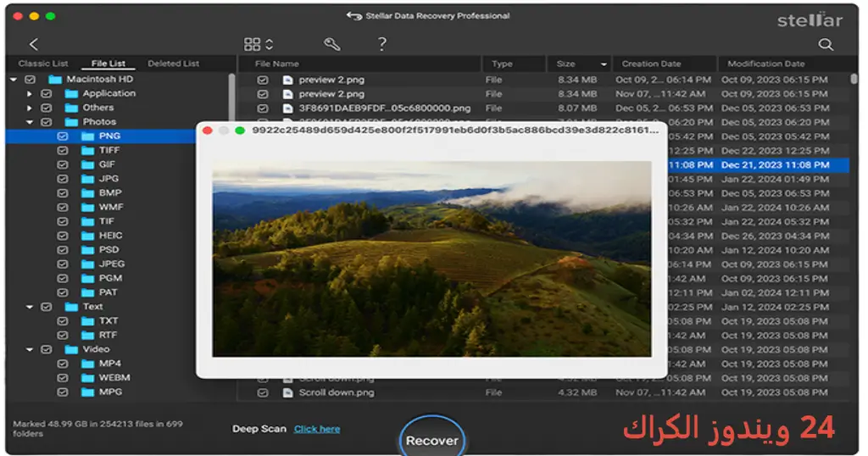Screen dimensions: 868x456
Task: Click file icon of Scroll down.png row
Action: pos(288,393)
